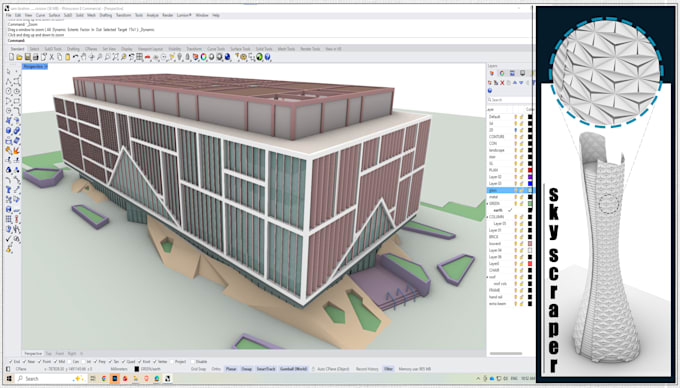
Task: Toggle SmartTrack in the status bar
Action: 265,369
